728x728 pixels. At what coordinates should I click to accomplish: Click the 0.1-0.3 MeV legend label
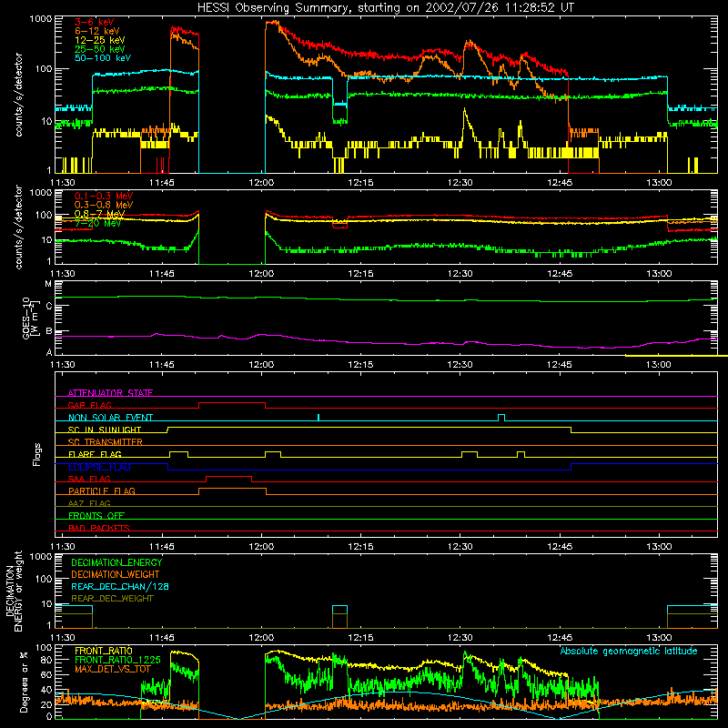click(104, 196)
